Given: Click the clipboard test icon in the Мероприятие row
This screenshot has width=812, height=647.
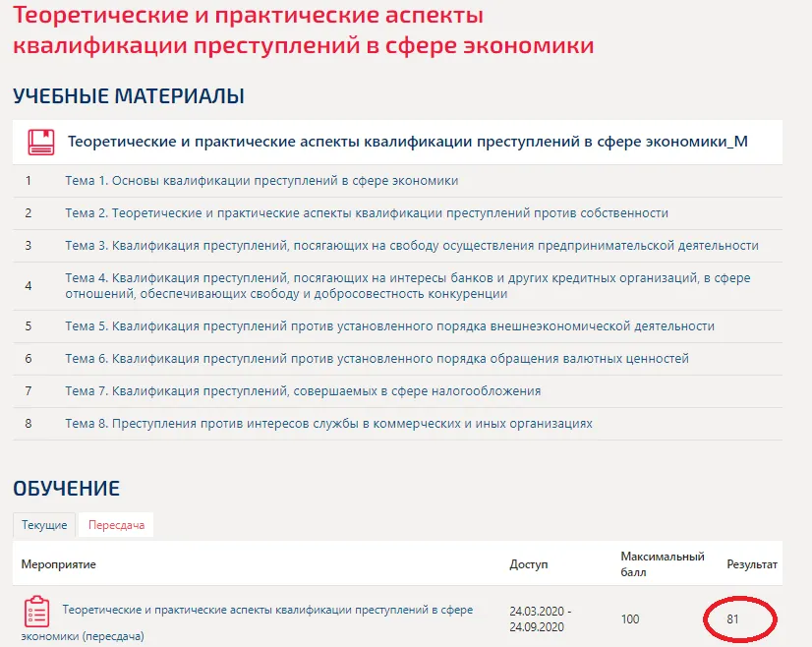Looking at the screenshot, I should coord(36,612).
